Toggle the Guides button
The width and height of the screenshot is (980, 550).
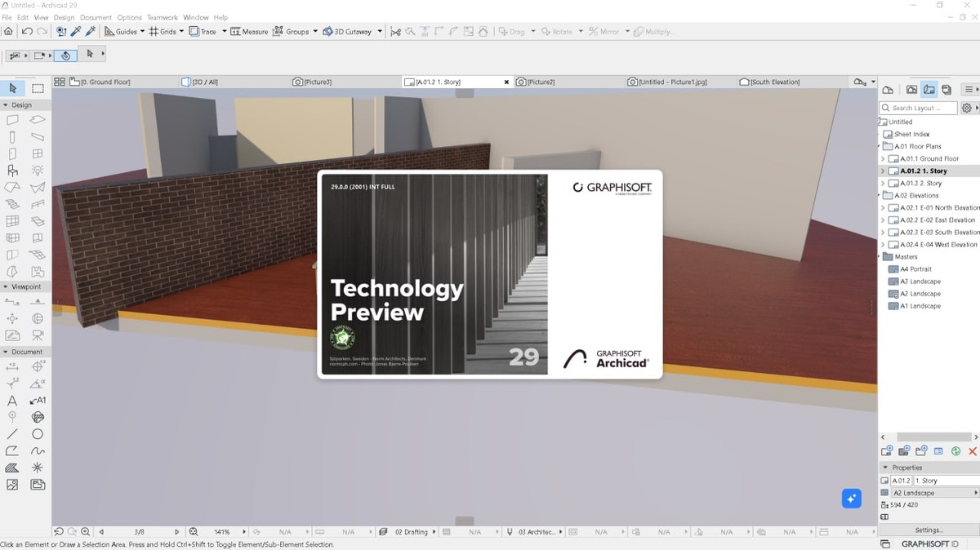click(x=121, y=31)
